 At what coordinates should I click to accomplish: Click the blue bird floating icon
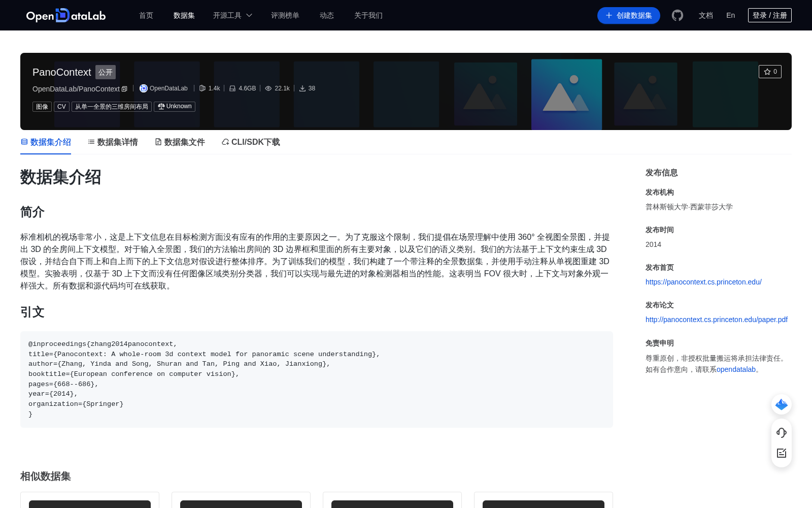tap(782, 404)
